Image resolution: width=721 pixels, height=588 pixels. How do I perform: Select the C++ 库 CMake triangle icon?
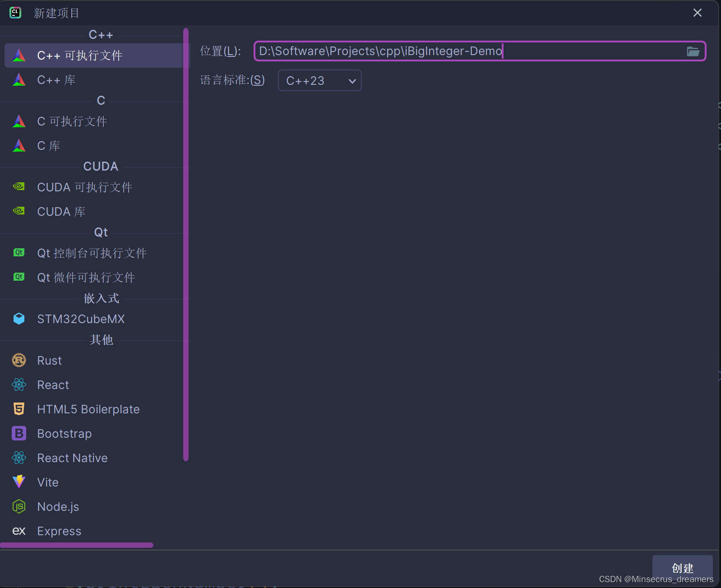(x=19, y=79)
